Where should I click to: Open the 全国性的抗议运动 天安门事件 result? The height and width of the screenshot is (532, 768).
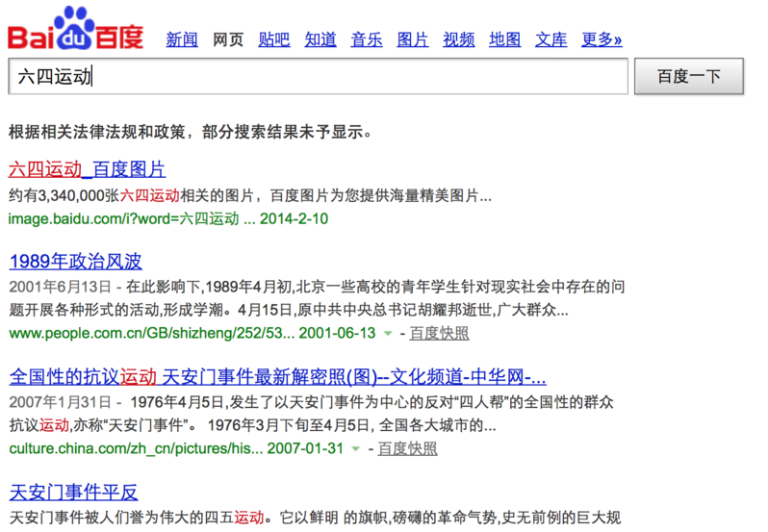277,376
